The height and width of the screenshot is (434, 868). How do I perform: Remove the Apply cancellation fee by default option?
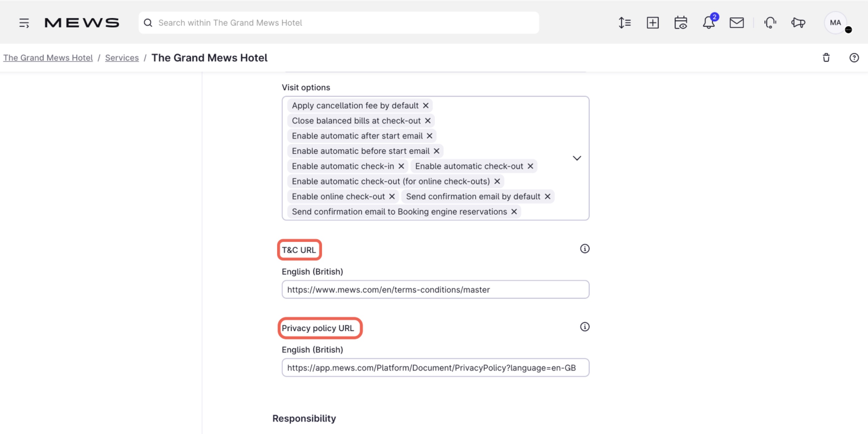click(x=426, y=105)
